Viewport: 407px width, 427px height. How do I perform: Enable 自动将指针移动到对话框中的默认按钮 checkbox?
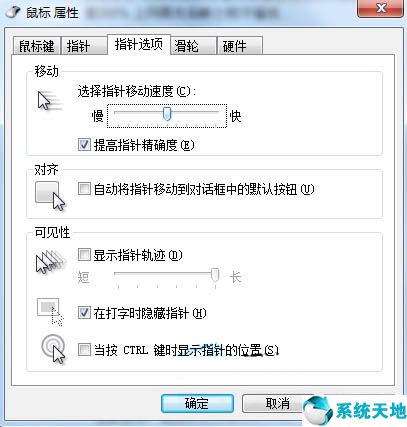[x=84, y=189]
